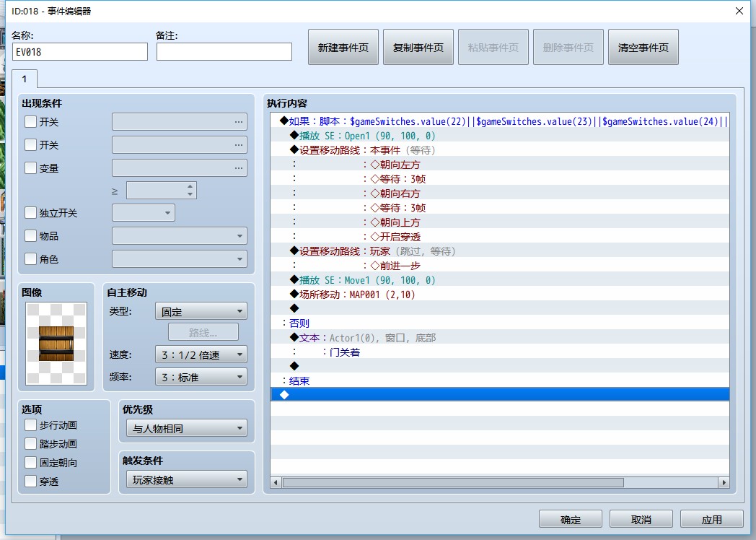This screenshot has height=540, width=756.
Task: Enable the 变量 condition checkbox
Action: click(x=30, y=168)
